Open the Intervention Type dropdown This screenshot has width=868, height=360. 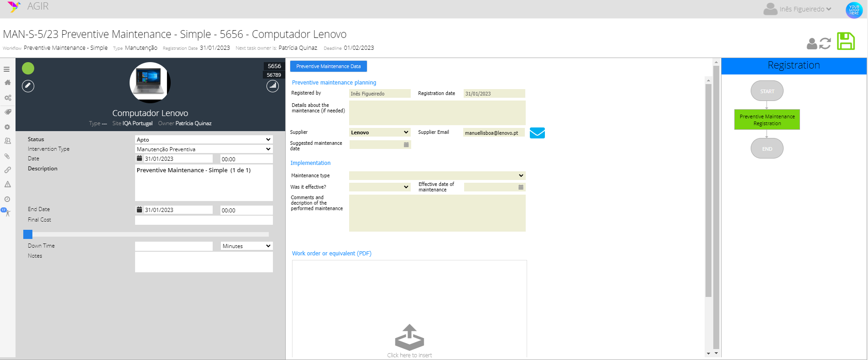(x=204, y=149)
